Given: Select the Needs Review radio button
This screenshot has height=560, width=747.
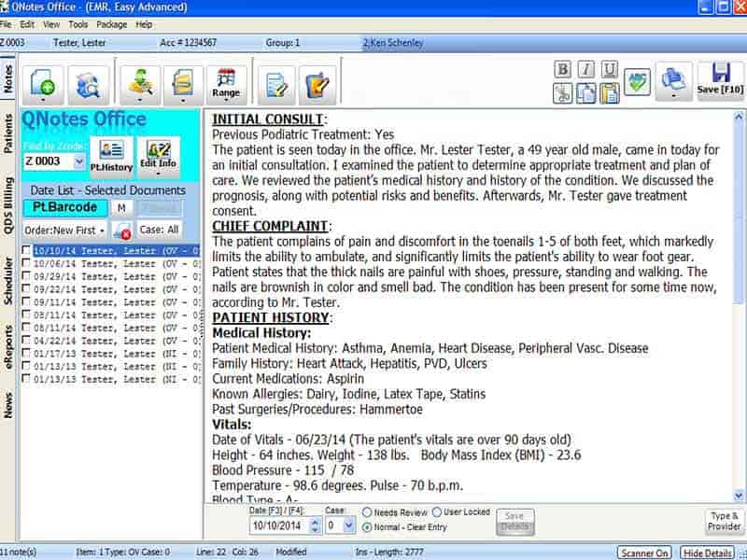Looking at the screenshot, I should click(369, 512).
